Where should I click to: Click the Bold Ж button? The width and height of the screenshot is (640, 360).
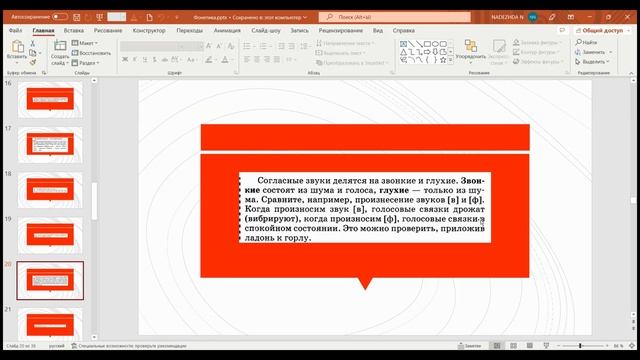pos(125,60)
